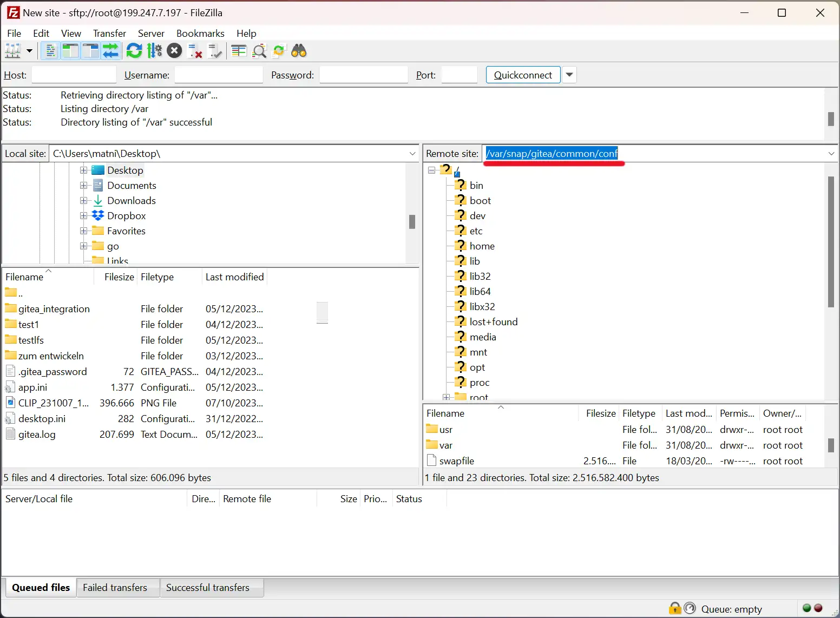Click the Quickconnect button
The height and width of the screenshot is (618, 840).
click(522, 75)
